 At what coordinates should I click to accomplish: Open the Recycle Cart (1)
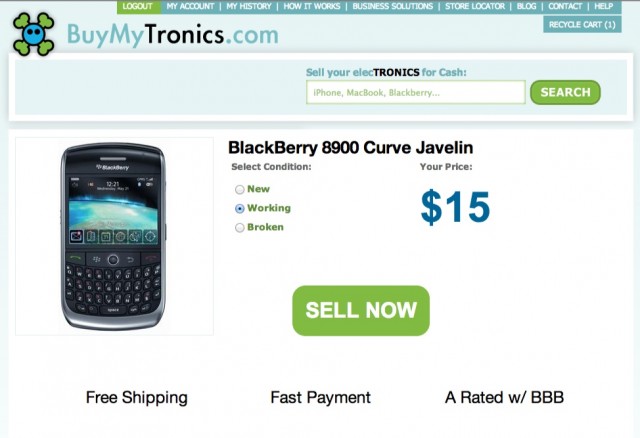pos(582,24)
